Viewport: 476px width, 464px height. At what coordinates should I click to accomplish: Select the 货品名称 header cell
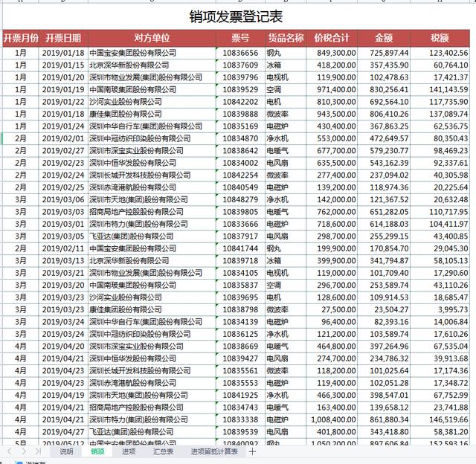tap(286, 38)
